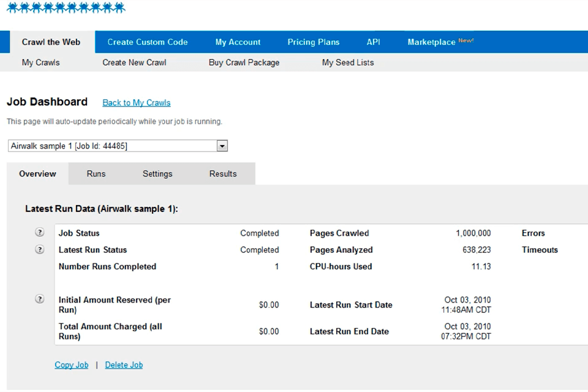The height and width of the screenshot is (392, 588).
Task: Click the Copy Job link
Action: click(72, 365)
